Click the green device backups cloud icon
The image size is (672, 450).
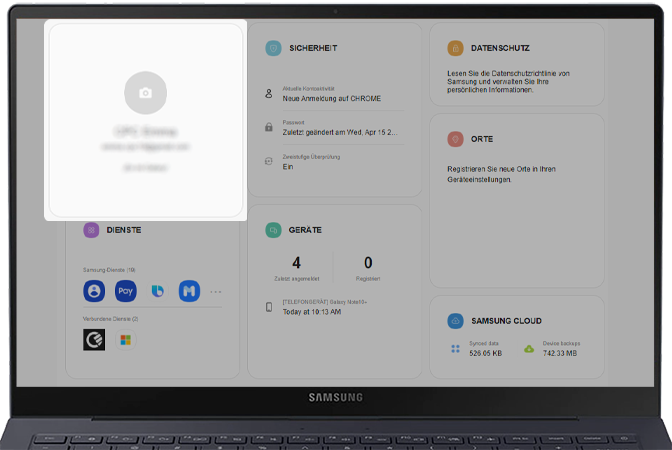(x=529, y=349)
